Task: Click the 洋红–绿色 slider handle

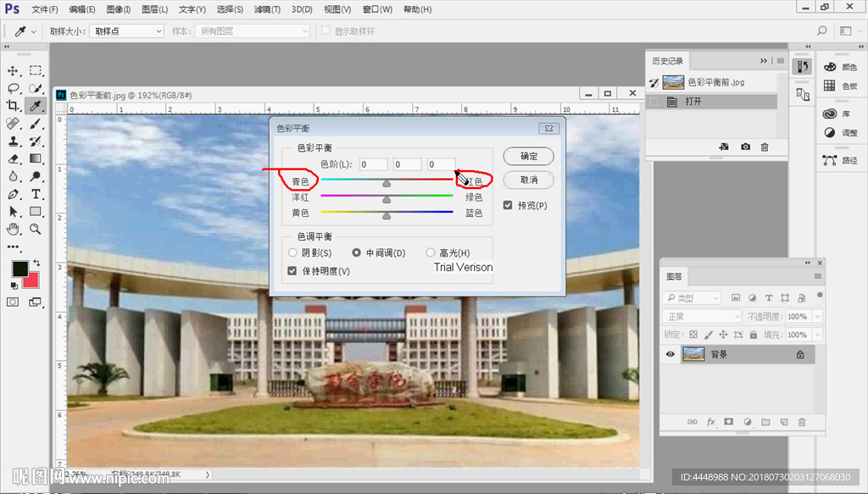Action: [x=387, y=200]
